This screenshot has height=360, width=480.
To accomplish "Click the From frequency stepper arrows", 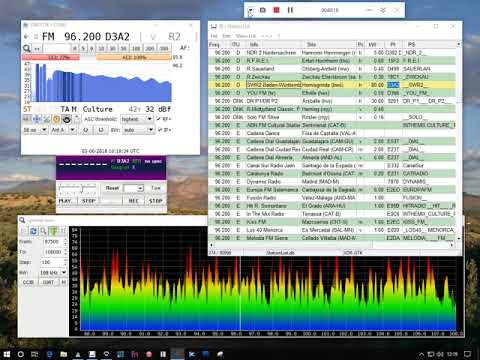I will pyautogui.click(x=65, y=241).
